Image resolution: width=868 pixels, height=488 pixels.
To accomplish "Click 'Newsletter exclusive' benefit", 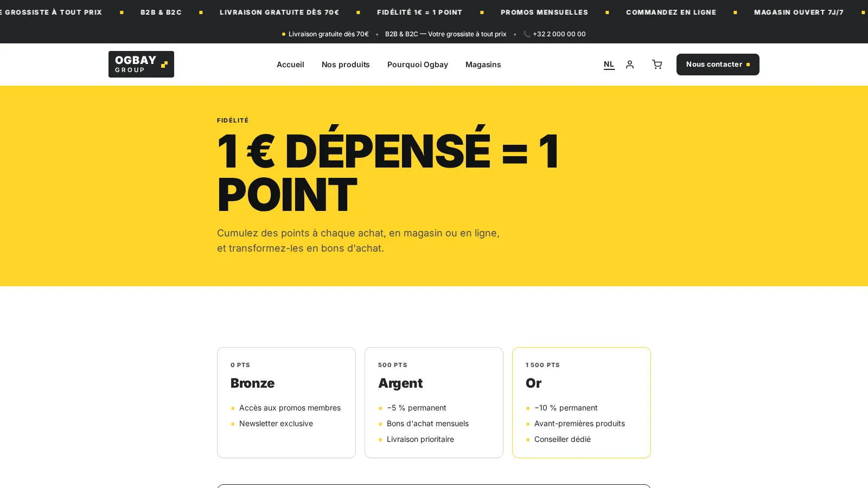I will tap(276, 423).
